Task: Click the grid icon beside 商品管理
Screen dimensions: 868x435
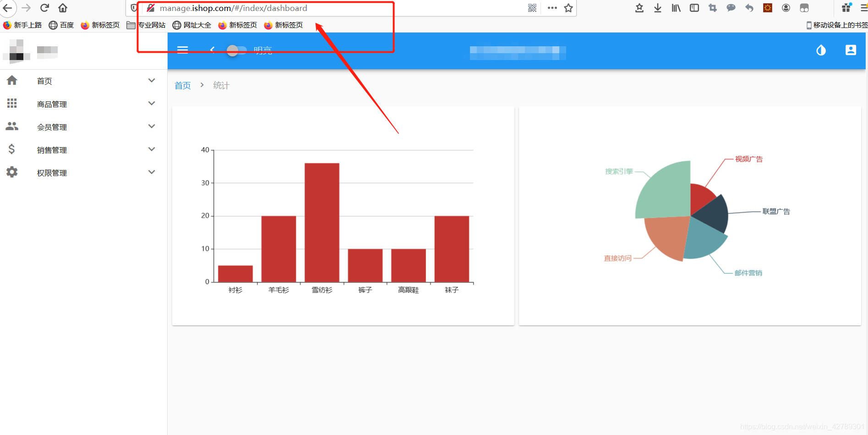Action: [x=12, y=104]
